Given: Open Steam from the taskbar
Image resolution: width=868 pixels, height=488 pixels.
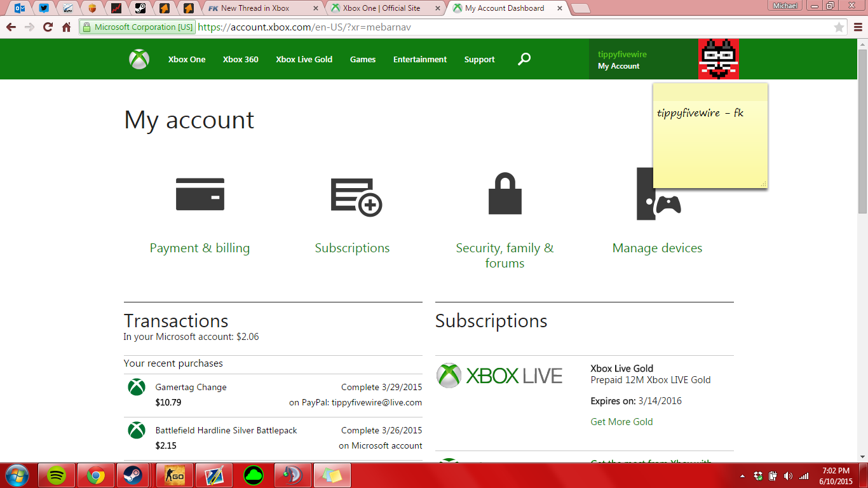Looking at the screenshot, I should [x=133, y=475].
